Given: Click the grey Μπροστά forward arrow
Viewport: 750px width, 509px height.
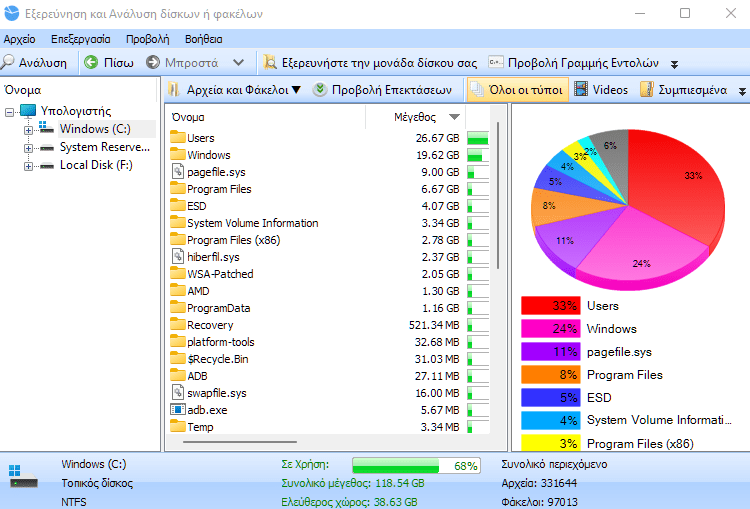Looking at the screenshot, I should (x=153, y=62).
